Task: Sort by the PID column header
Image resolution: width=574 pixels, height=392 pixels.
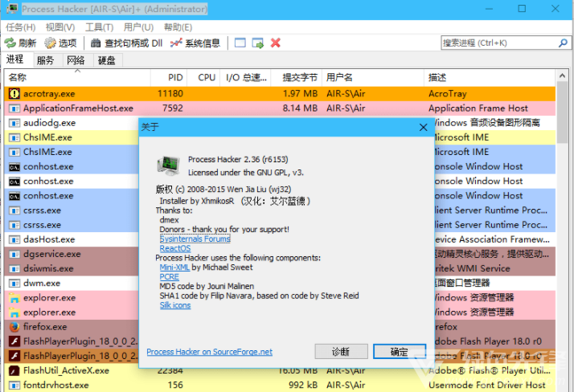Action: point(169,78)
